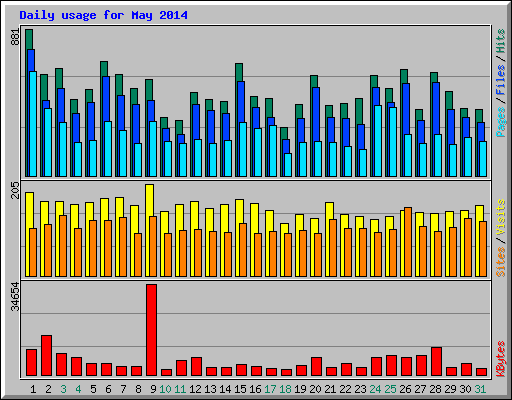512x400 pixels.
Task: Click the cyan Pages bar for day 9
Action: tap(153, 149)
